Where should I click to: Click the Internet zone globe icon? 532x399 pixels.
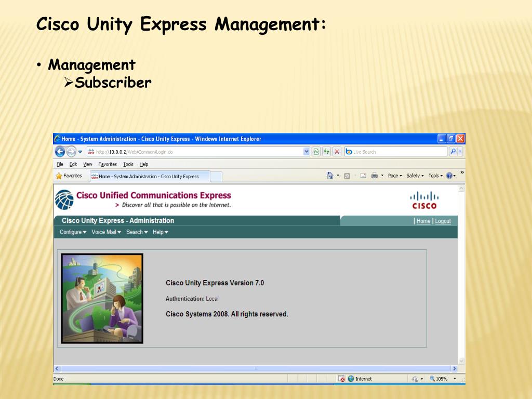[x=351, y=379]
